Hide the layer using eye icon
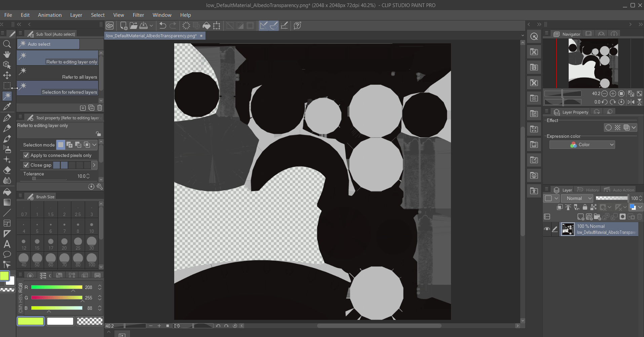 click(547, 229)
